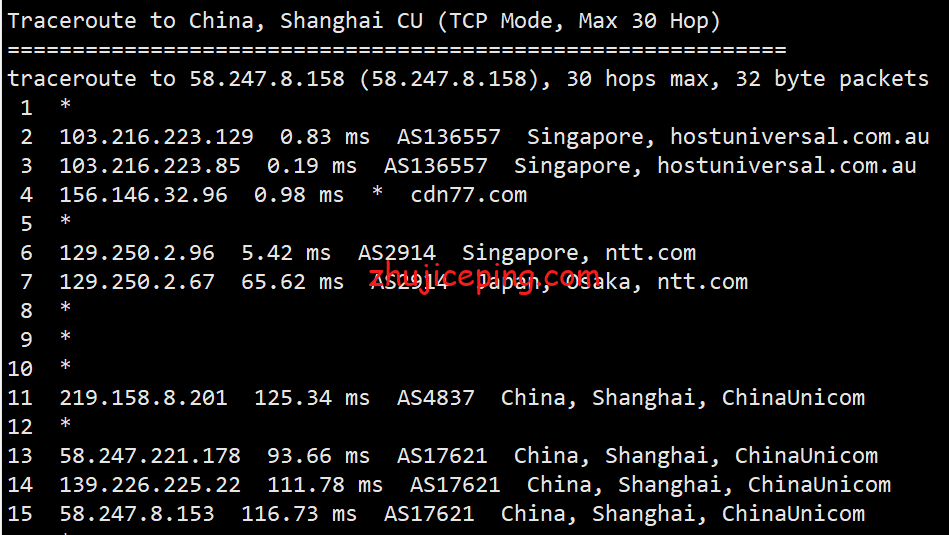Select IP 139.226.225.22 on hop 14
949x535 pixels.
[149, 485]
